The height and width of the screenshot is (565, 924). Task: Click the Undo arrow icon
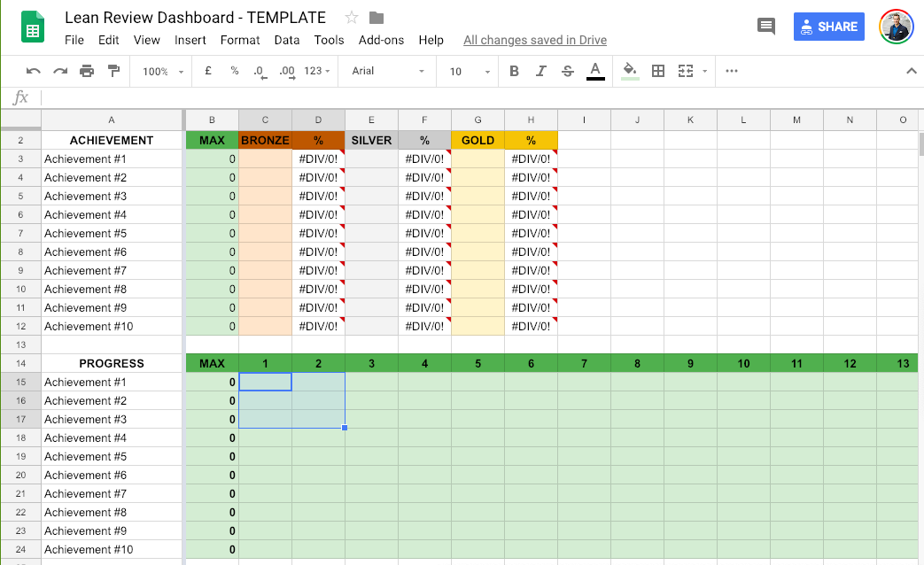[x=33, y=71]
